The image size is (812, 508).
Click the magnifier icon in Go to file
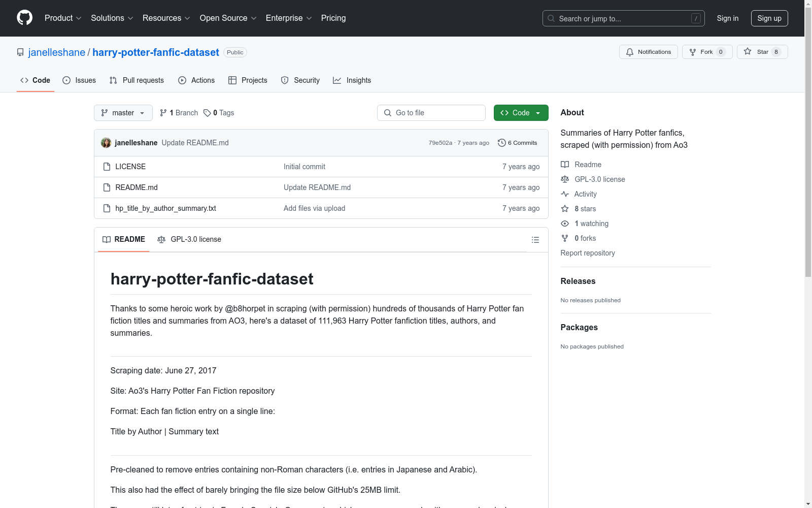click(x=388, y=113)
